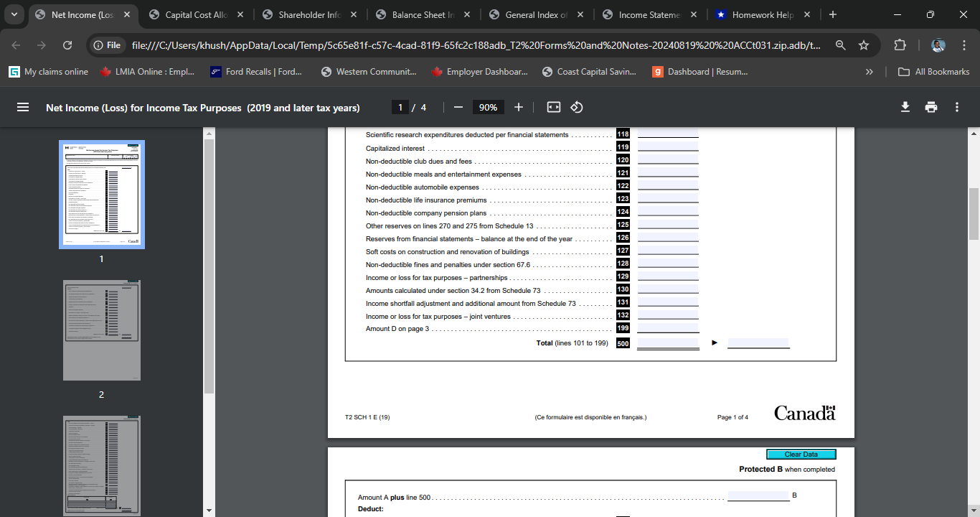Open the Chrome profile avatar

click(x=938, y=45)
